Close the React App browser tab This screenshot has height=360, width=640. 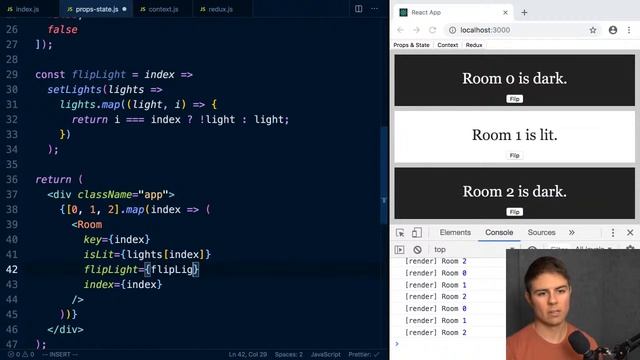click(505, 13)
